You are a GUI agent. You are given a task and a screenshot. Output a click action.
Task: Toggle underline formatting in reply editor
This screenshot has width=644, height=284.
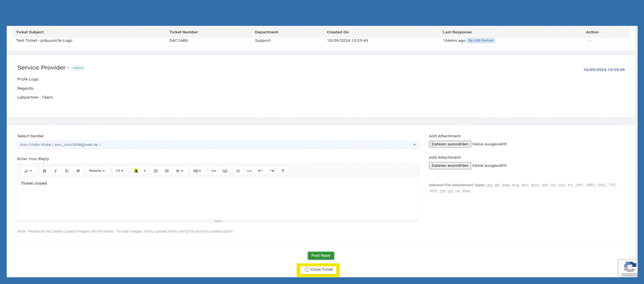point(67,171)
